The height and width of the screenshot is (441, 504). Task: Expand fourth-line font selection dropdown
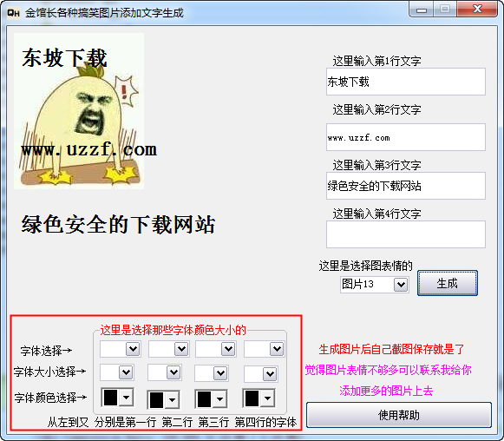[x=277, y=349]
